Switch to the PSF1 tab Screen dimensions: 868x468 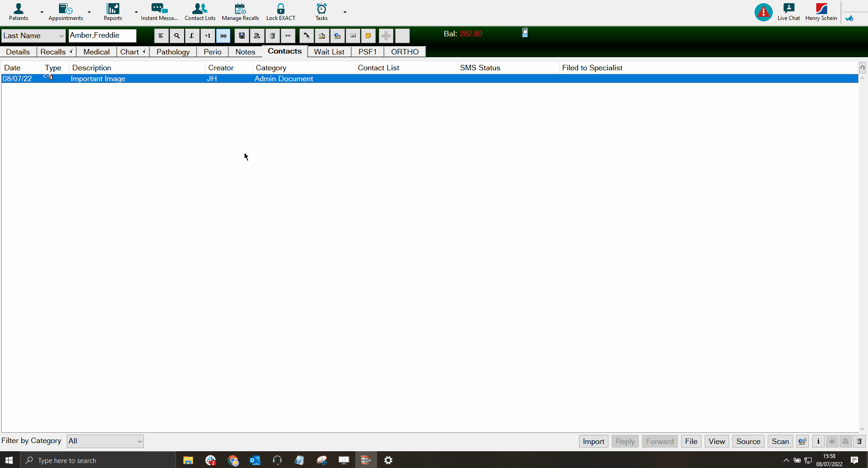tap(368, 52)
